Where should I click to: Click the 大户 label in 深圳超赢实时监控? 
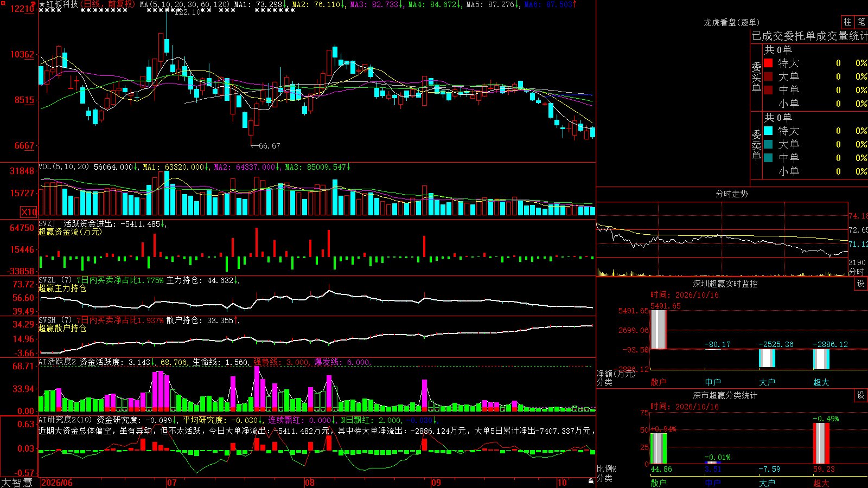pos(767,382)
